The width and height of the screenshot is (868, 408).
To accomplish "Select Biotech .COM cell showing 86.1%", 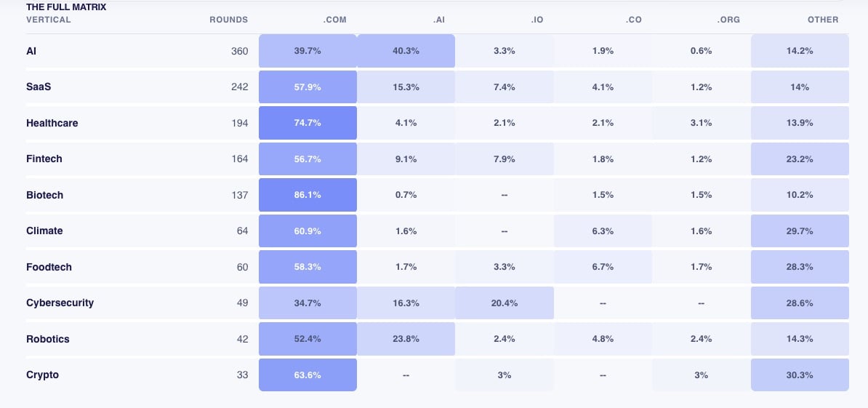I will click(x=308, y=195).
